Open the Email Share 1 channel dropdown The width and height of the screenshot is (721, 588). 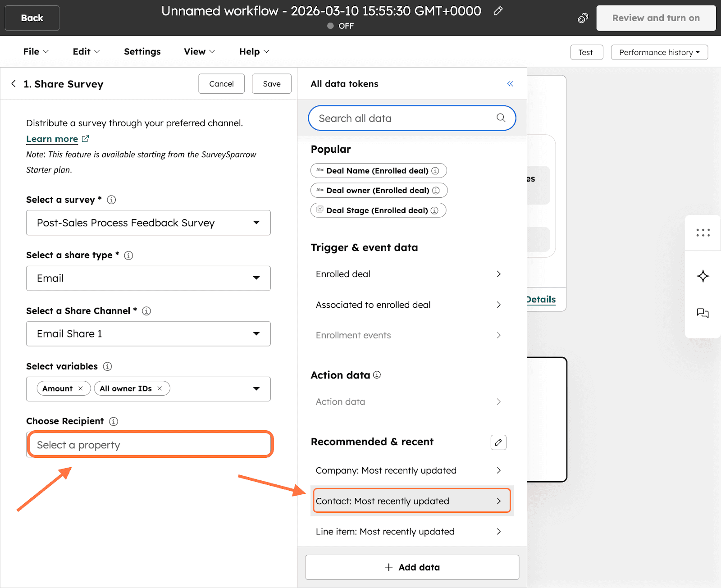pos(148,334)
